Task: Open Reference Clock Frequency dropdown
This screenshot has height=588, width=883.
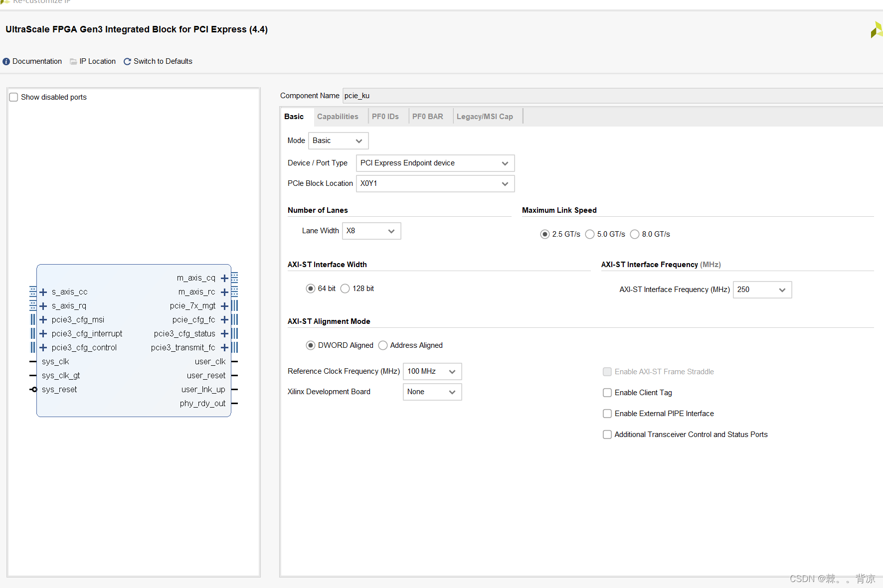Action: coord(432,371)
